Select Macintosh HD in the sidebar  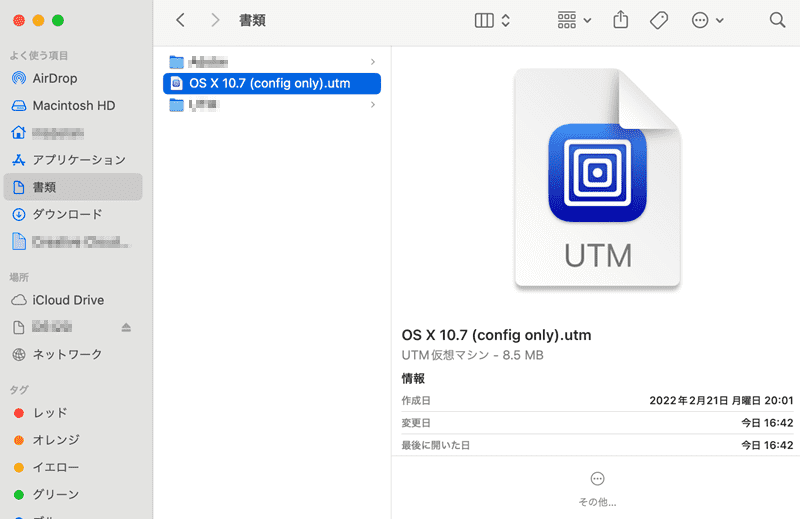click(x=73, y=105)
